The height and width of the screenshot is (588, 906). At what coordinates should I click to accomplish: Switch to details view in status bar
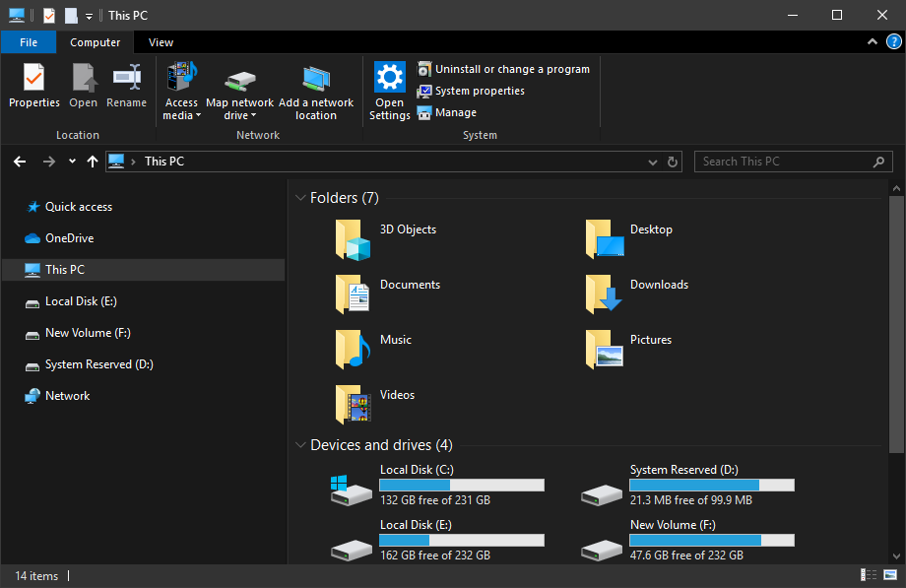[x=869, y=575]
